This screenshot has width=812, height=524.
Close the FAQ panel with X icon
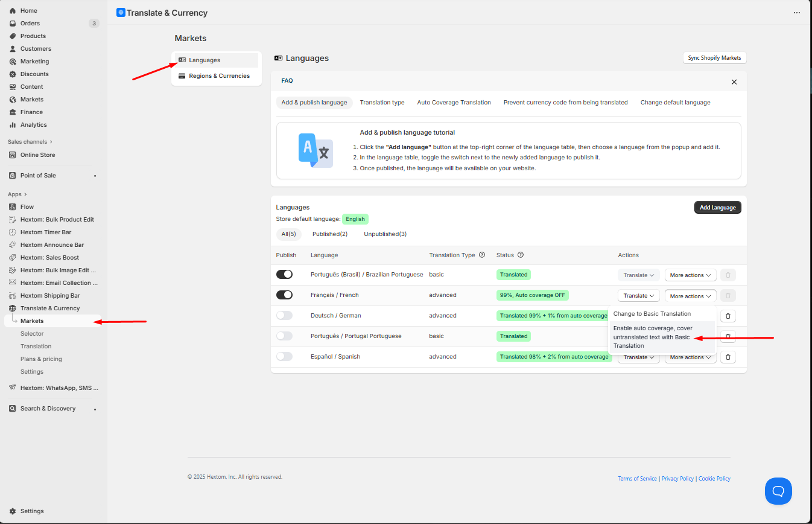(x=734, y=82)
